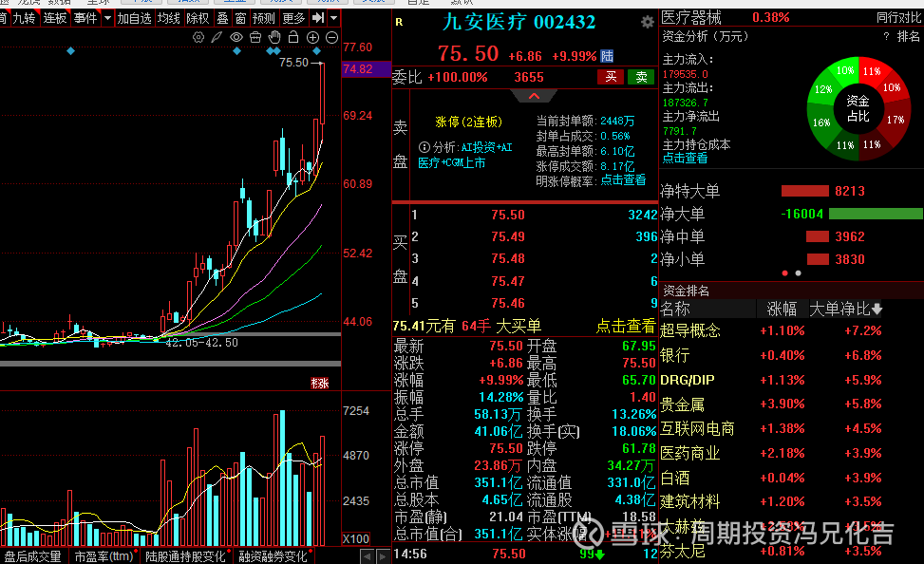Click the 涨幅 column header
The height and width of the screenshot is (564, 924).
[782, 309]
